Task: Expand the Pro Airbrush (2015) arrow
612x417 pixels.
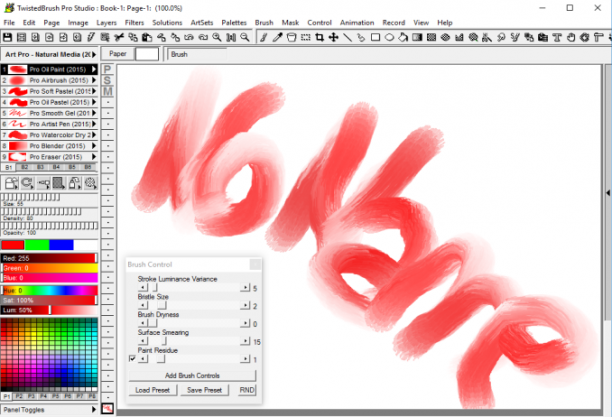Action: click(94, 80)
